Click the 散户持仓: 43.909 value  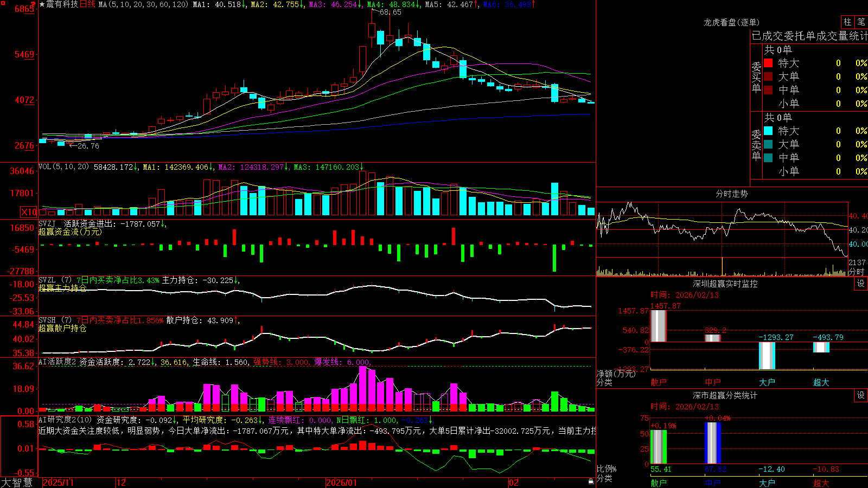[202, 320]
